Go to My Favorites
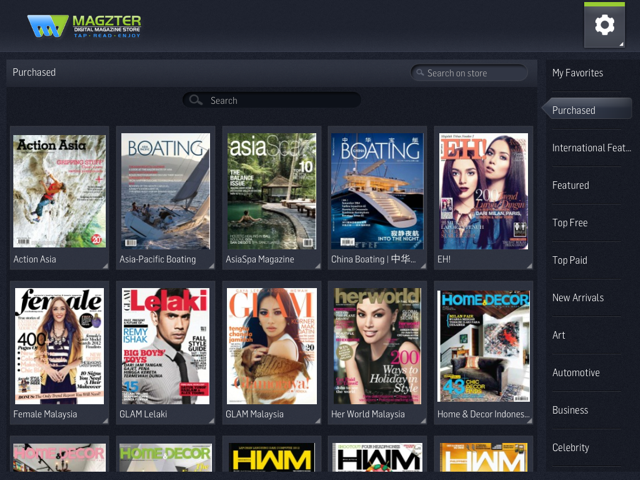This screenshot has width=640, height=480. coord(578,73)
